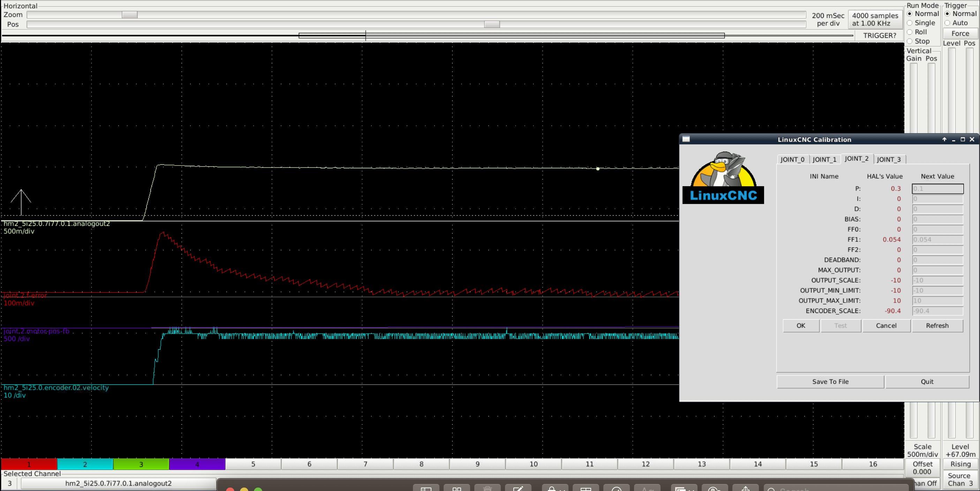Image resolution: width=980 pixels, height=491 pixels.
Task: Click the FF0 next value field
Action: click(x=937, y=229)
